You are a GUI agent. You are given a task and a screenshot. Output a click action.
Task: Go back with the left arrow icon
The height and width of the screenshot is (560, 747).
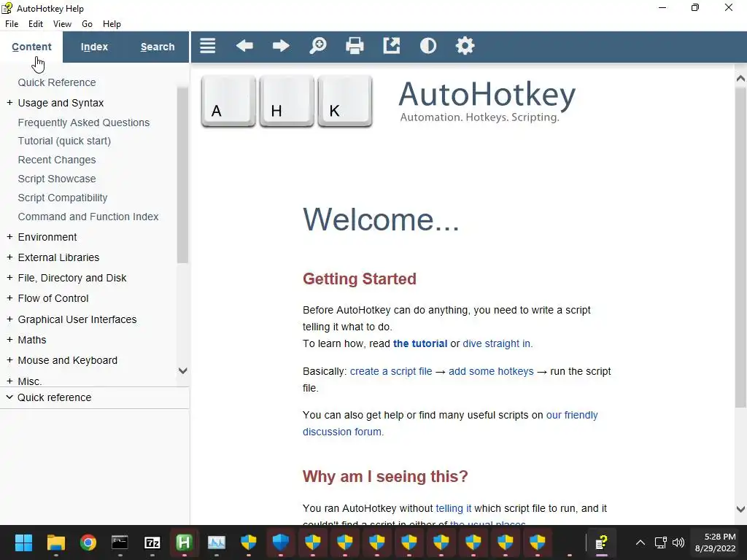pos(244,46)
